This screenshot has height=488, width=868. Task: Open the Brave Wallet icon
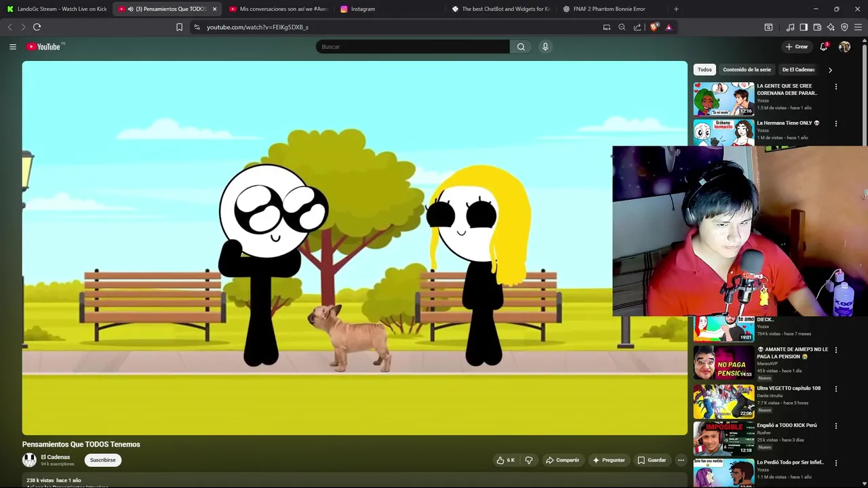click(817, 27)
